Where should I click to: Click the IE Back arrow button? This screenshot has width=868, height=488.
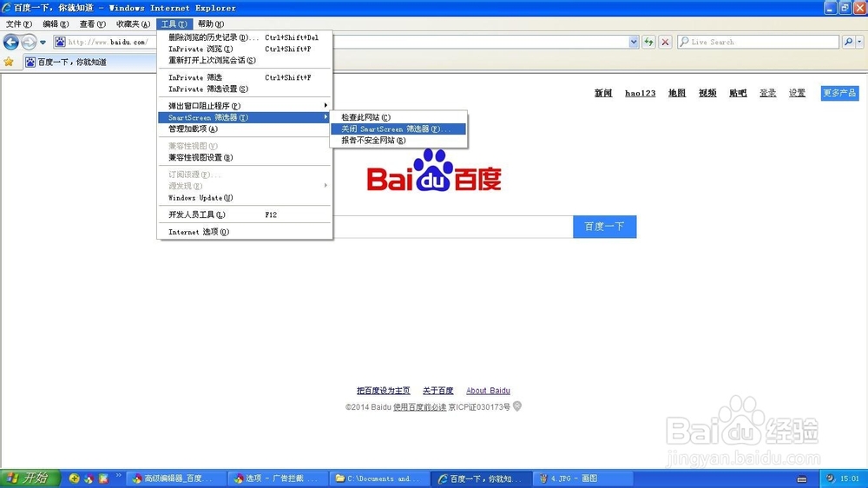11,42
